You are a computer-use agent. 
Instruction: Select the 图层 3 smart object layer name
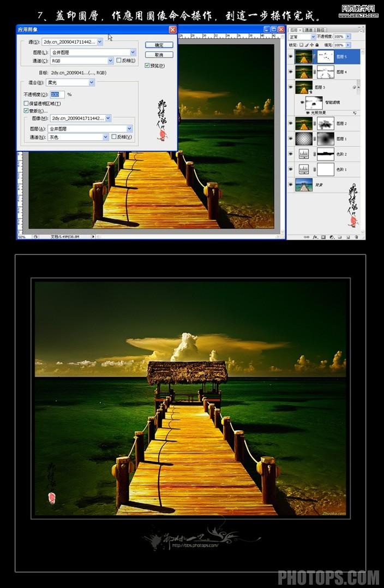[x=320, y=87]
